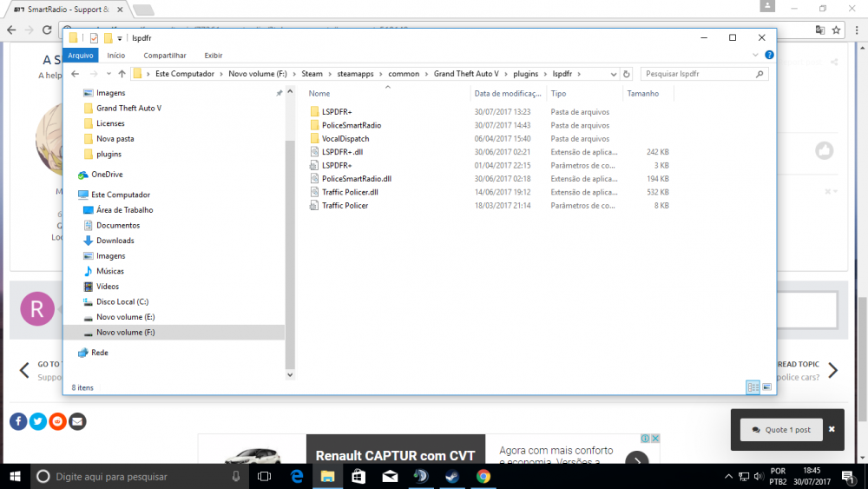This screenshot has width=868, height=489.
Task: Click Steam in the breadcrumb path
Action: [x=312, y=74]
